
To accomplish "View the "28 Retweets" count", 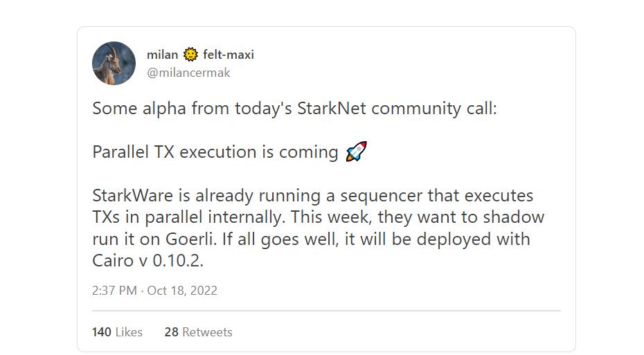I will pos(198,332).
